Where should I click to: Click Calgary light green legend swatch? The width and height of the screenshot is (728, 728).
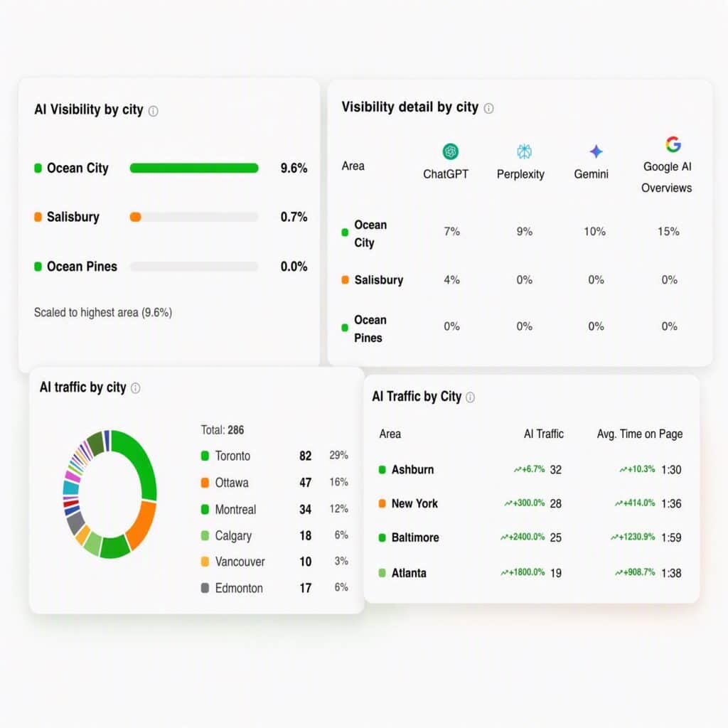(x=205, y=536)
